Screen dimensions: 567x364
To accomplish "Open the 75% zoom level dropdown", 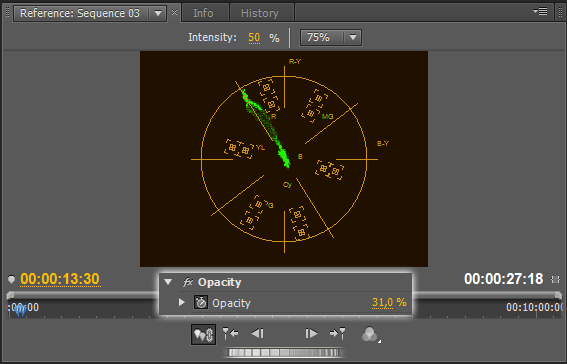I will 331,37.
